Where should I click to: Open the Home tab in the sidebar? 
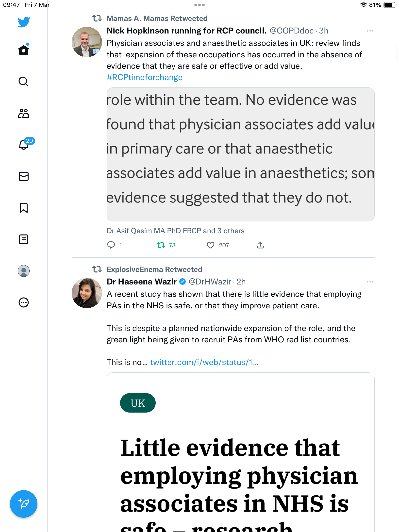point(24,50)
